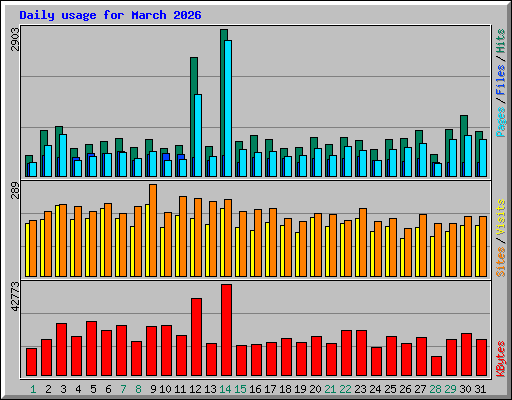Click the Hits legend label

tap(501, 41)
